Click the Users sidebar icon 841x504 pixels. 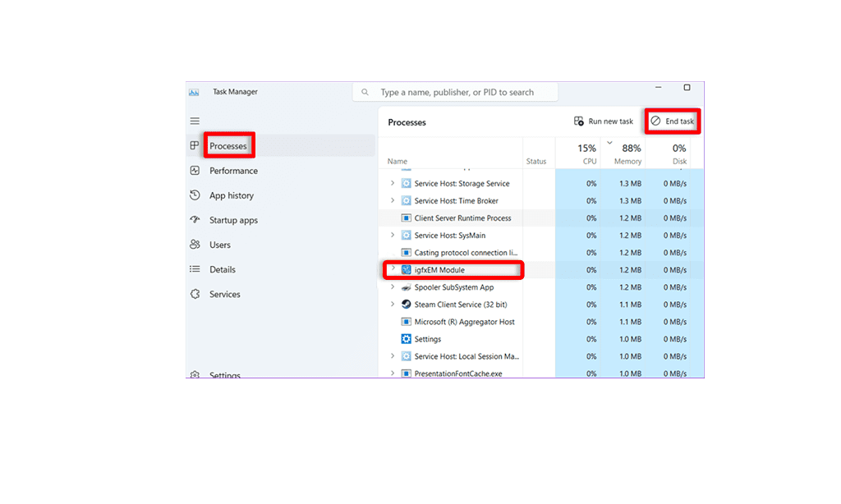click(x=195, y=245)
